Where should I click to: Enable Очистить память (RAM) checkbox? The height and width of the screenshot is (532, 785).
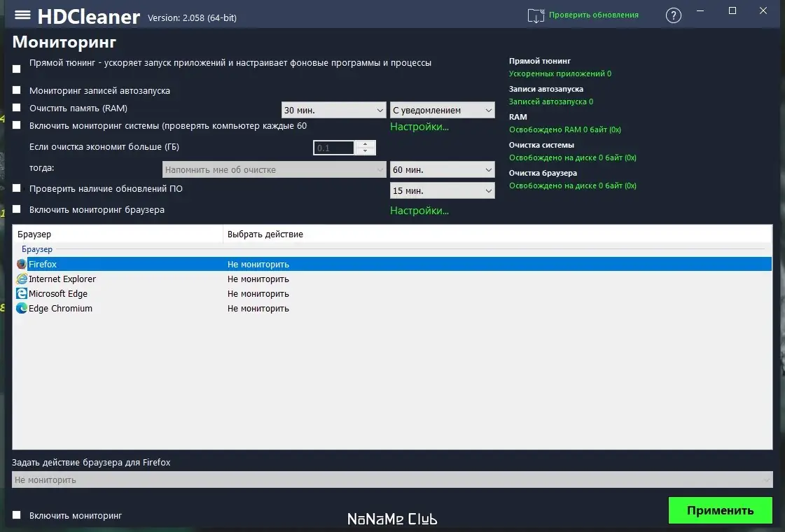pos(17,108)
